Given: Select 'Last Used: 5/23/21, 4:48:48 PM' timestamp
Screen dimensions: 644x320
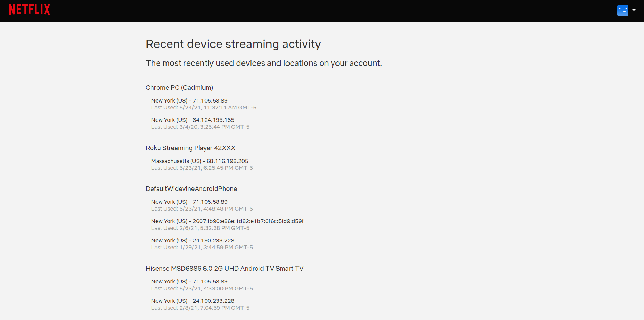Looking at the screenshot, I should pyautogui.click(x=202, y=209).
